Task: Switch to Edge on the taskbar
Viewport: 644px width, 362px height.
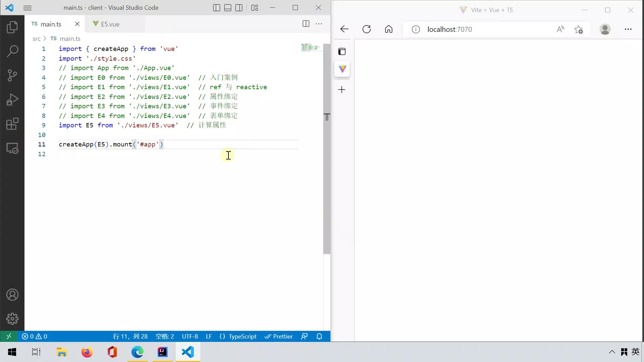Action: tap(138, 352)
